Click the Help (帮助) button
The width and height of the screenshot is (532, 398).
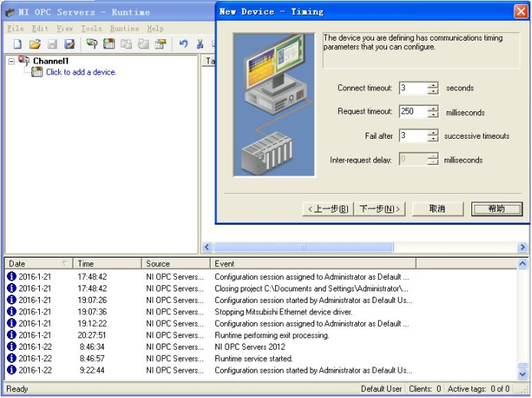click(497, 209)
